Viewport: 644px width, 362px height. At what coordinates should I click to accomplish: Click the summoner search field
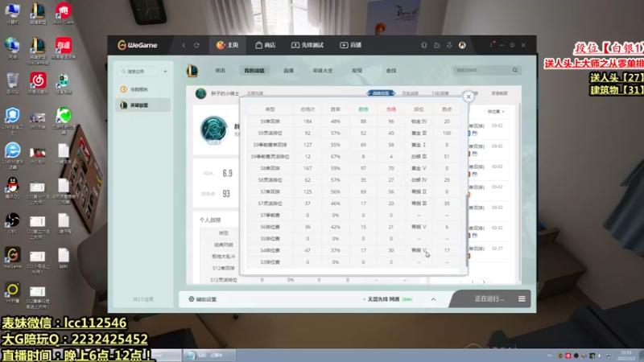[x=481, y=71]
